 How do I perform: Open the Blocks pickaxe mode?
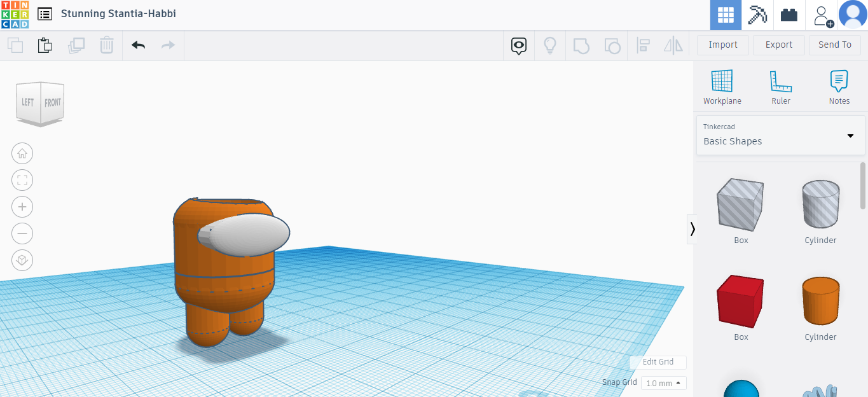757,15
